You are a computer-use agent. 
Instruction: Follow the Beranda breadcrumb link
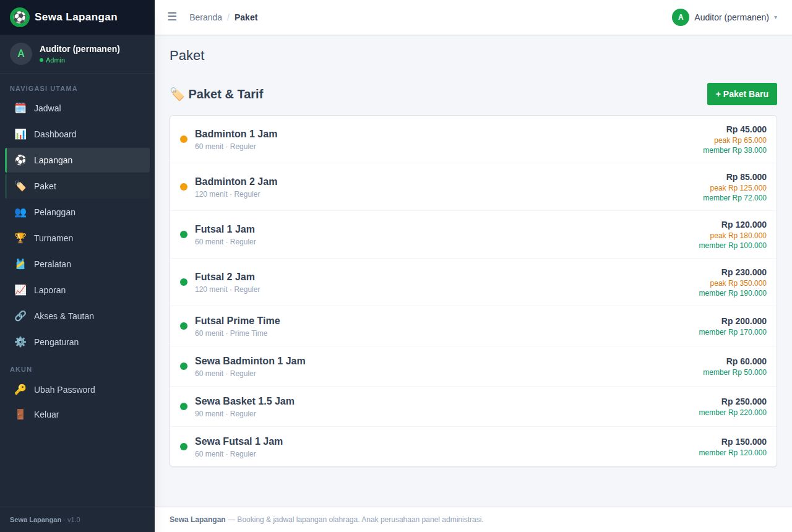[x=205, y=17]
